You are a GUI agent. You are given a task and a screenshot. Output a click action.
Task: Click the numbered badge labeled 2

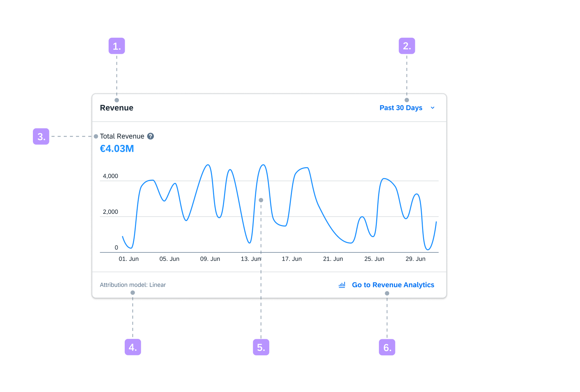click(x=406, y=45)
